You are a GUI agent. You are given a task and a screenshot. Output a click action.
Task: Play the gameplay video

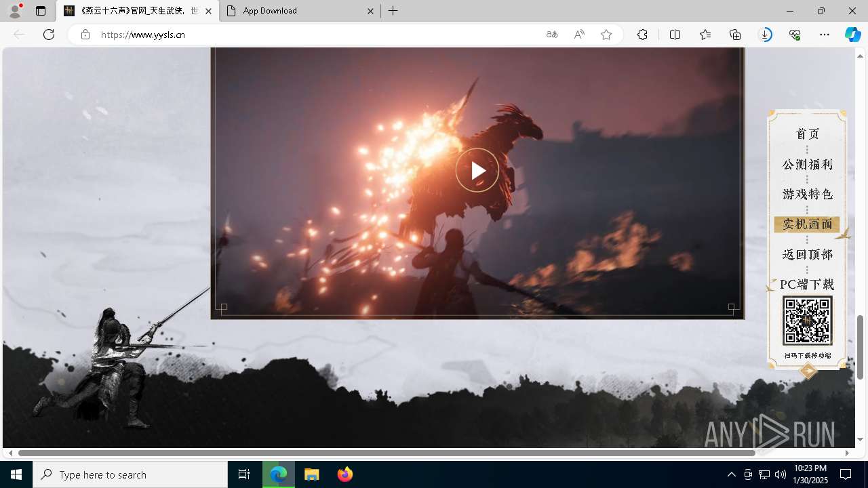[x=477, y=170]
